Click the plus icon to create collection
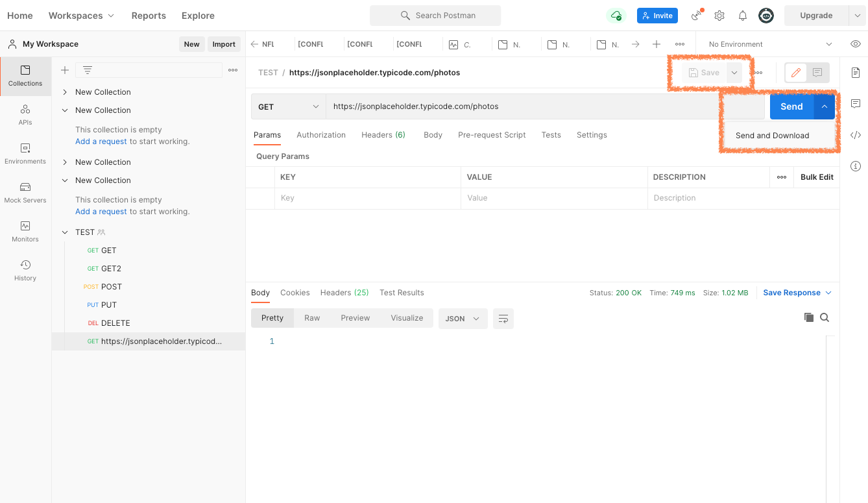868x503 pixels. coord(65,70)
